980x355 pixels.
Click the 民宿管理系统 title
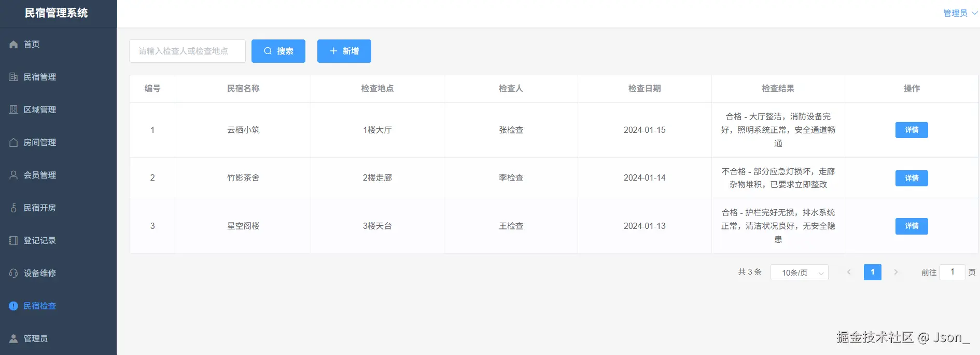click(x=57, y=13)
